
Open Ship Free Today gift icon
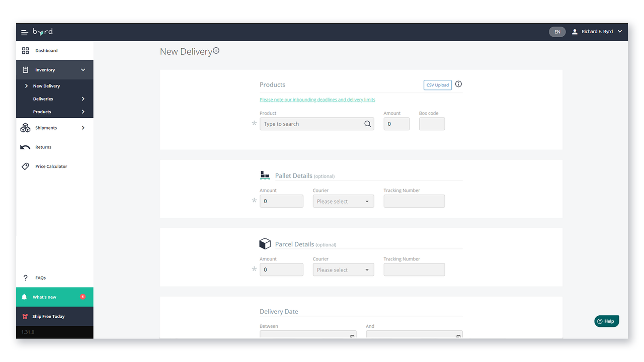(x=24, y=316)
